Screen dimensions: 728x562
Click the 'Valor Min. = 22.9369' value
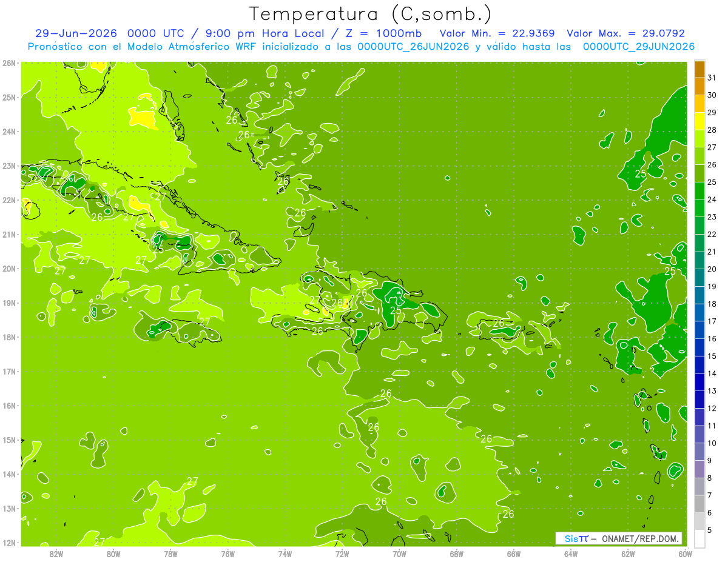[497, 33]
